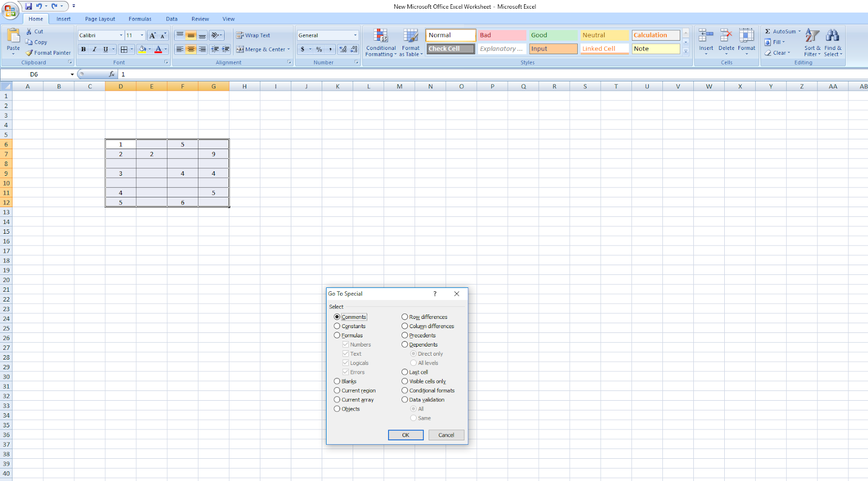
Task: Click the Cut scissors icon
Action: pos(29,31)
